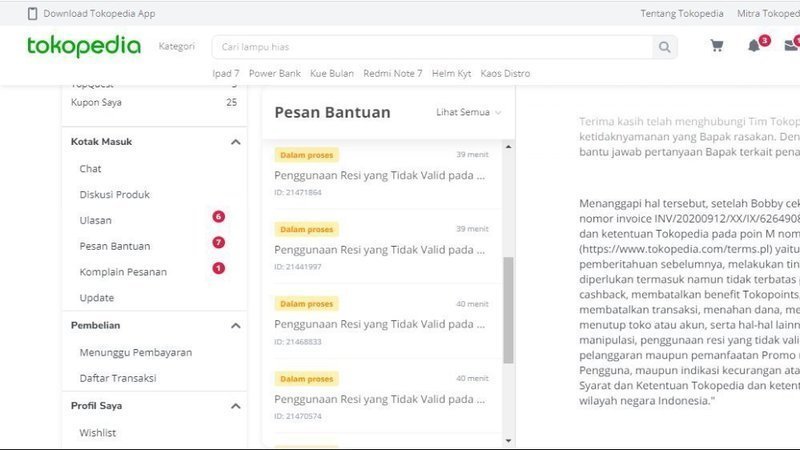The image size is (800, 450).
Task: Open the shopping cart icon
Action: 717,46
